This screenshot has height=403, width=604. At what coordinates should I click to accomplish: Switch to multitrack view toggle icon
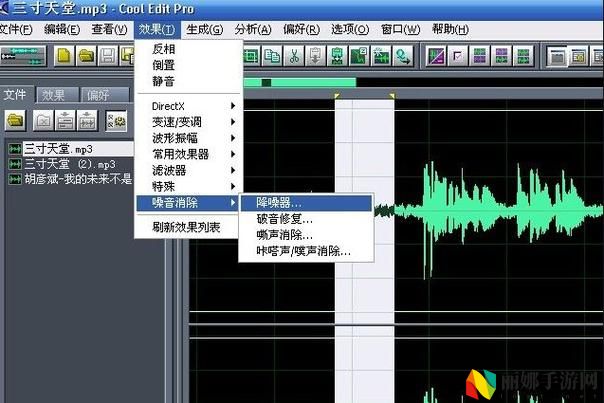click(23, 56)
